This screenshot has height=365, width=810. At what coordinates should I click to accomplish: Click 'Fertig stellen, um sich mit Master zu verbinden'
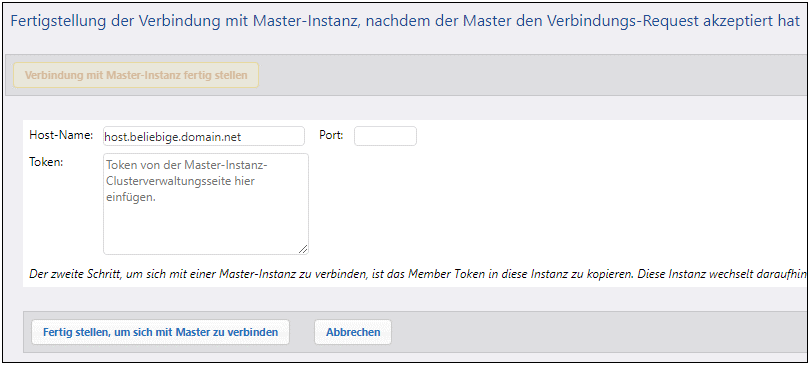[161, 332]
